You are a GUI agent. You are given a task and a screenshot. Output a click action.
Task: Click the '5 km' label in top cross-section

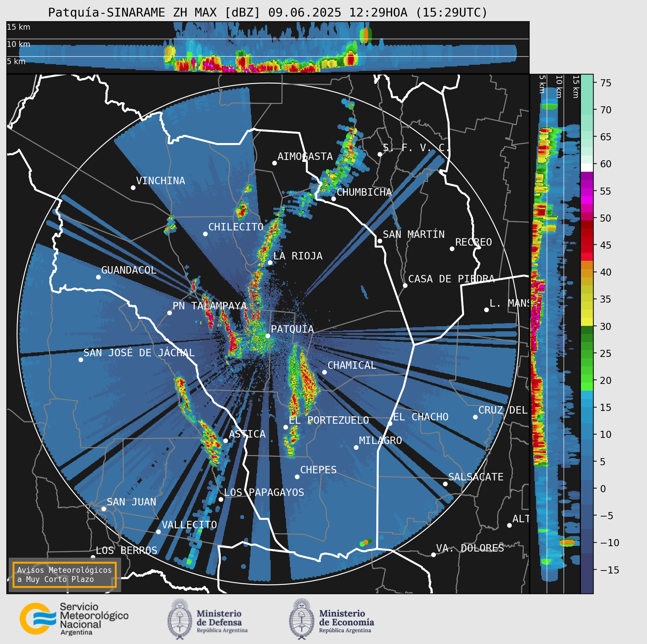16,61
